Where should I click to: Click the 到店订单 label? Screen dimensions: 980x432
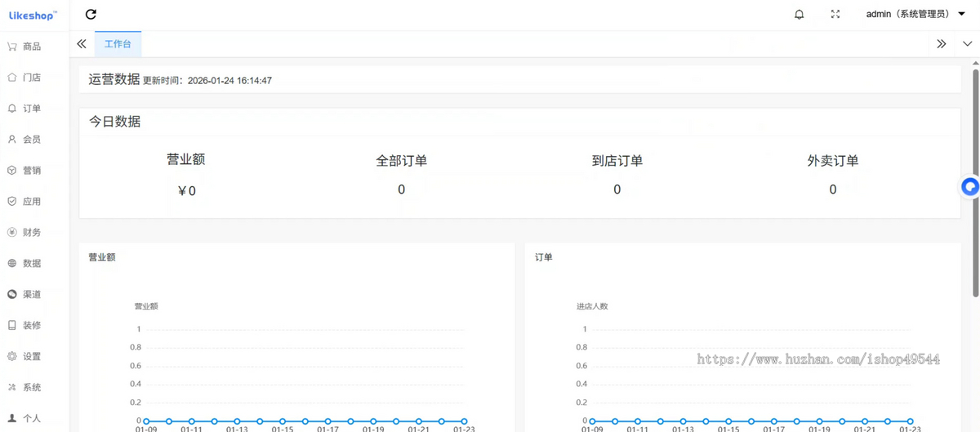coord(617,161)
